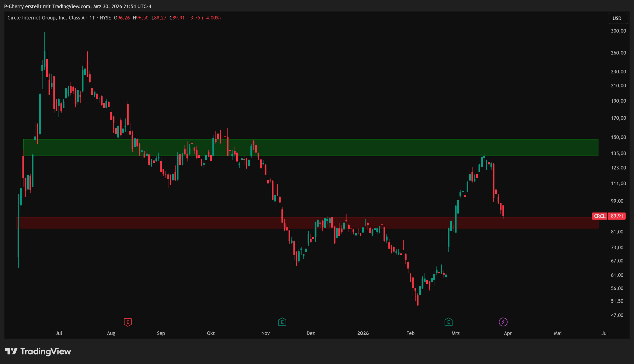Click the red earnings marker near Aug

click(128, 322)
